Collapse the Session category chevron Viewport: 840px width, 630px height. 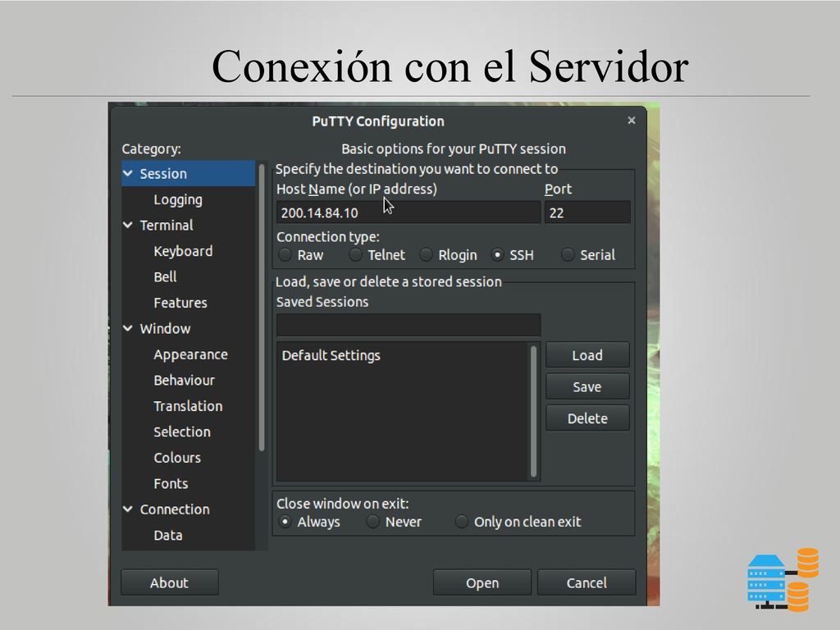coord(128,173)
